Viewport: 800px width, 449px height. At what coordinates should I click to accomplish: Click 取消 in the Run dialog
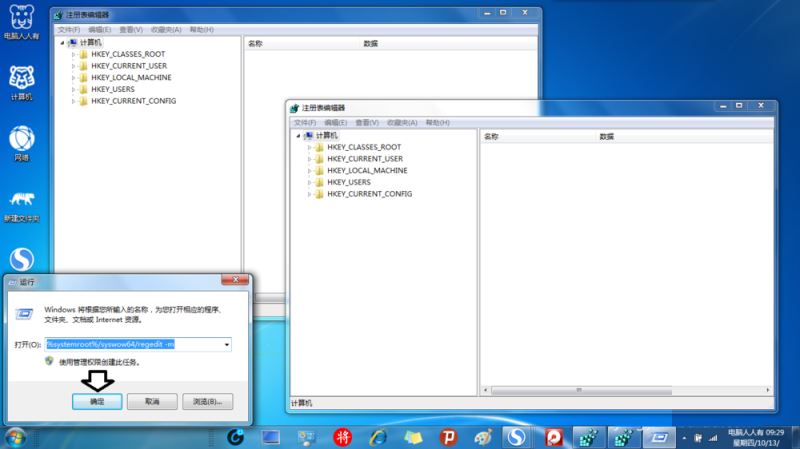click(x=151, y=400)
